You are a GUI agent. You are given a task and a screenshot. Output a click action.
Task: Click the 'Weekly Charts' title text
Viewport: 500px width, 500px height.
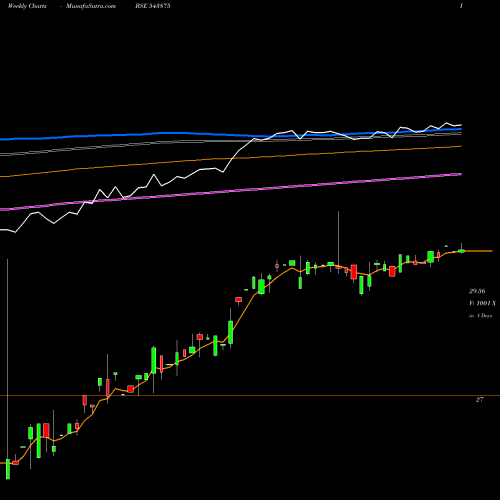(27, 6)
